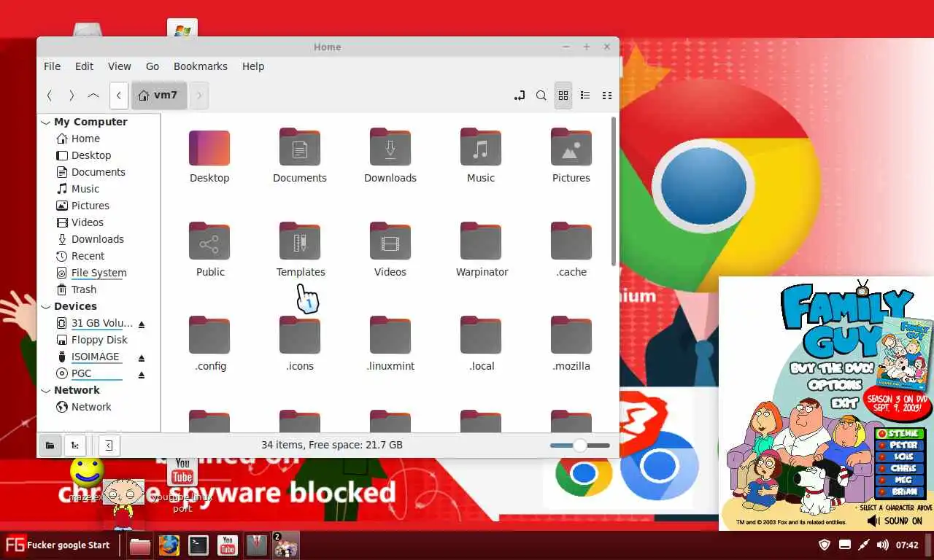The width and height of the screenshot is (934, 560).
Task: Select the Downloads folder icon
Action: (x=390, y=148)
